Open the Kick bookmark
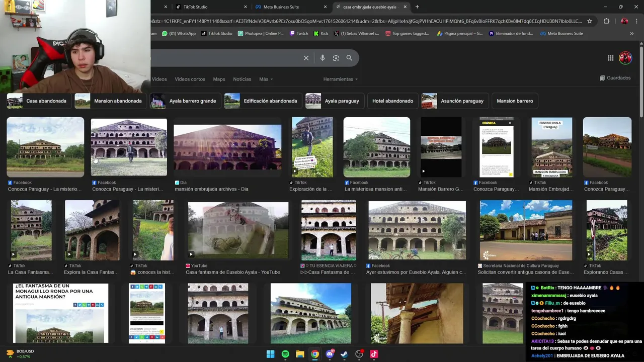 pos(321,34)
